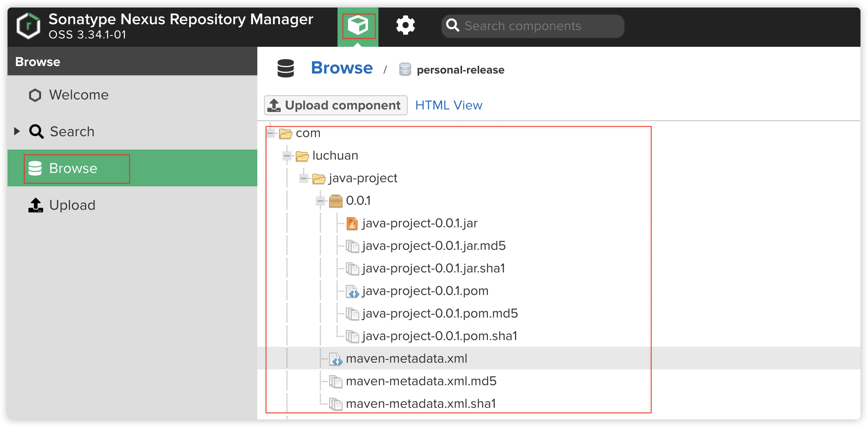
Task: Click the OSS 3.34.1-01 version text
Action: [x=87, y=35]
